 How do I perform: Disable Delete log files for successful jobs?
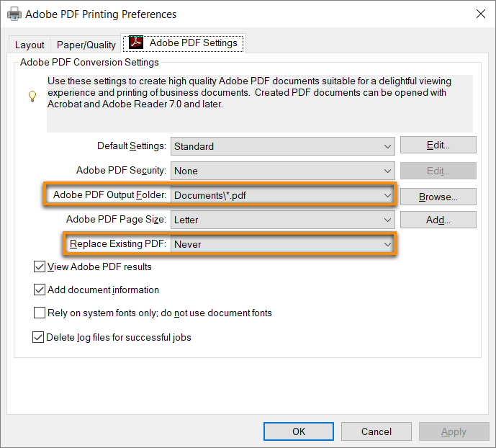click(40, 337)
